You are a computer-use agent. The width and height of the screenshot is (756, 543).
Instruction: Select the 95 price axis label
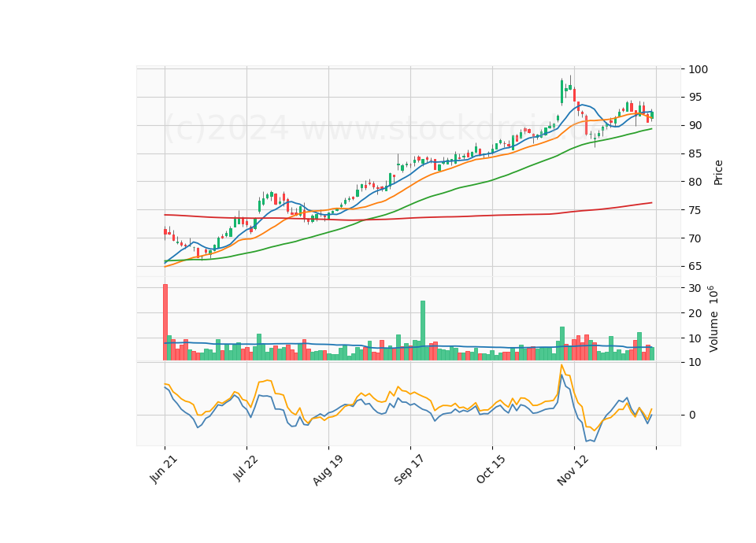tap(695, 98)
